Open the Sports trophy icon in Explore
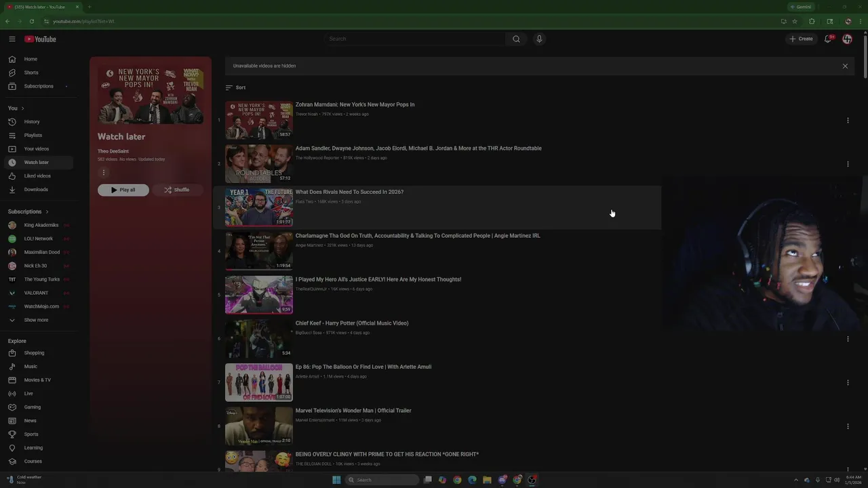This screenshot has height=488, width=868. 12,434
